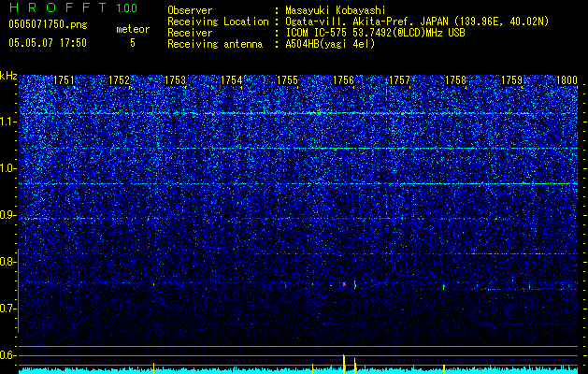588x374 pixels.
Task: Click the meteor count value 5
Action: pyautogui.click(x=133, y=43)
